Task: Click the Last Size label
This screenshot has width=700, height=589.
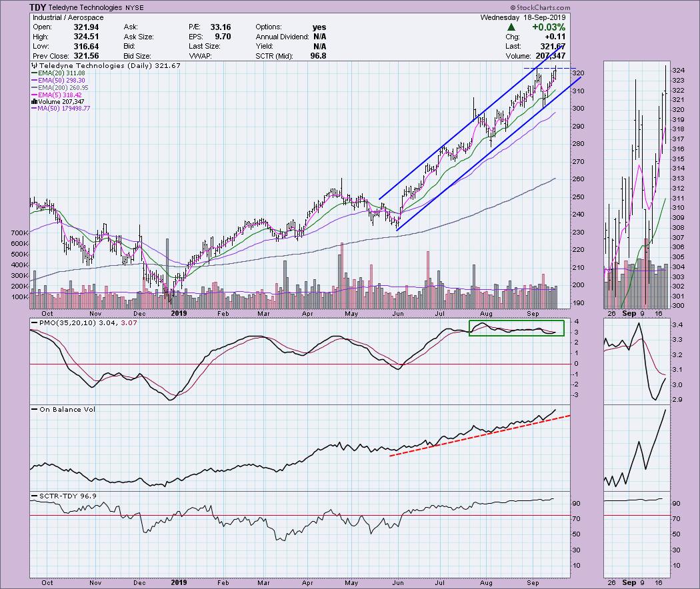Action: (x=204, y=47)
